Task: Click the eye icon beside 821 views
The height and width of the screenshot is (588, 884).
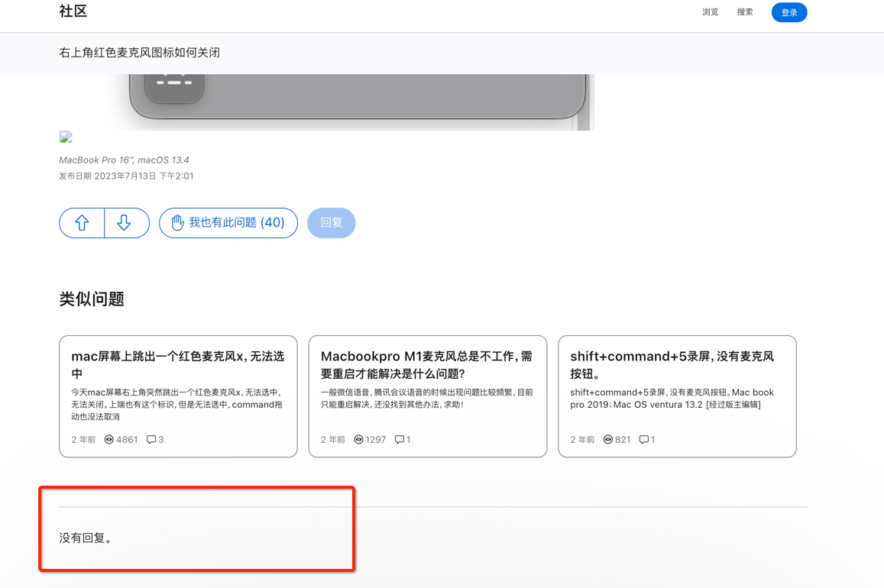Action: 608,440
